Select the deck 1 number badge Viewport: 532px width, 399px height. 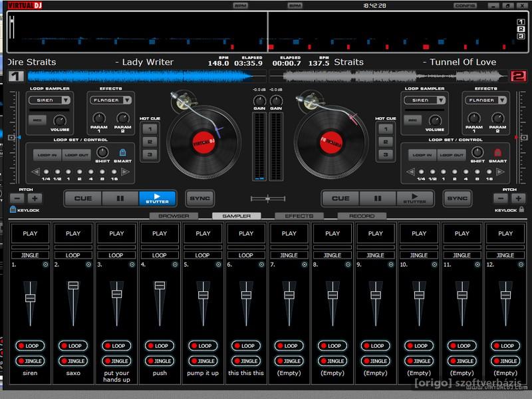point(16,76)
